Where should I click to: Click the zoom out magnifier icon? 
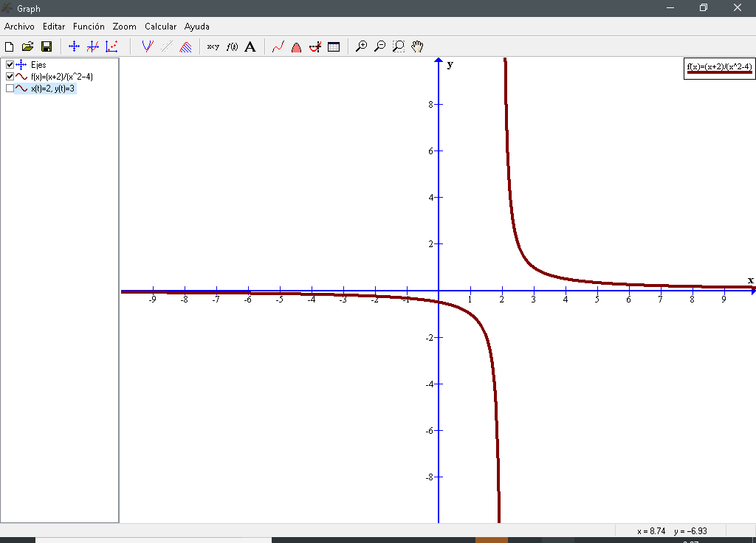379,46
